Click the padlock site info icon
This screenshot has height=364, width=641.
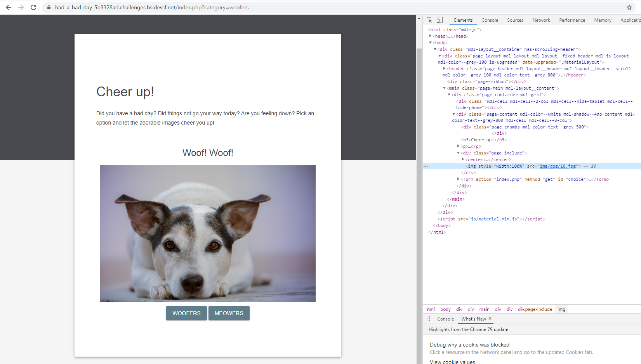coord(49,7)
